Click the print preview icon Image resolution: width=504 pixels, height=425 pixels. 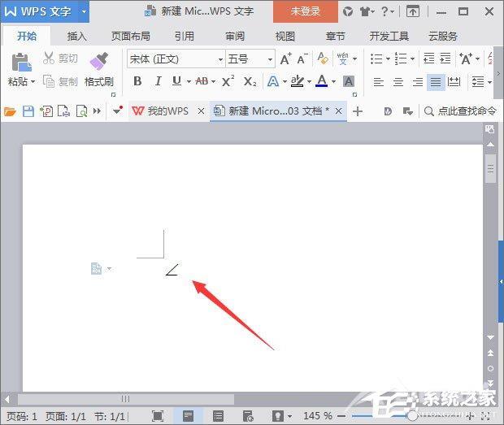point(81,111)
